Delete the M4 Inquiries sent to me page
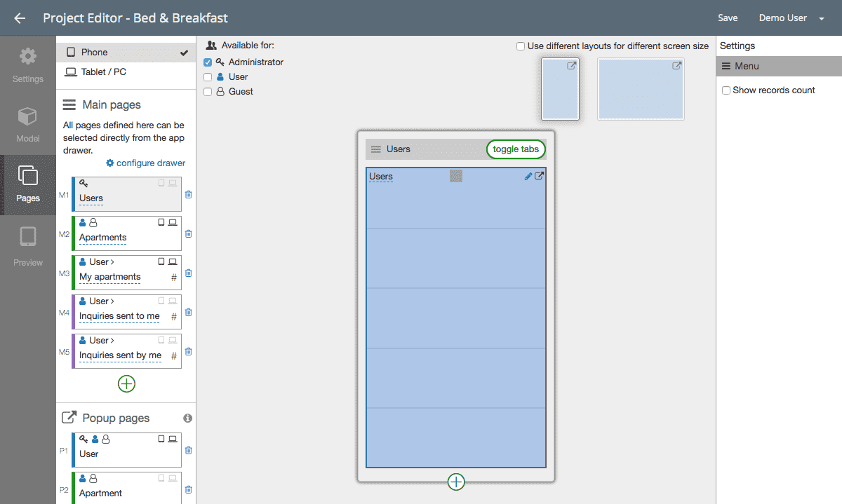Screen dimensions: 842x504 click(x=188, y=313)
